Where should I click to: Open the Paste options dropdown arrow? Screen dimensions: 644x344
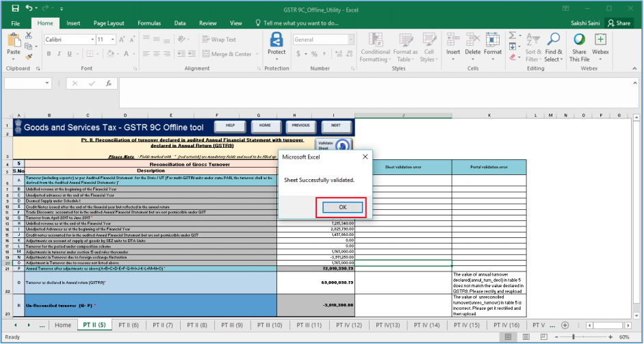point(14,59)
